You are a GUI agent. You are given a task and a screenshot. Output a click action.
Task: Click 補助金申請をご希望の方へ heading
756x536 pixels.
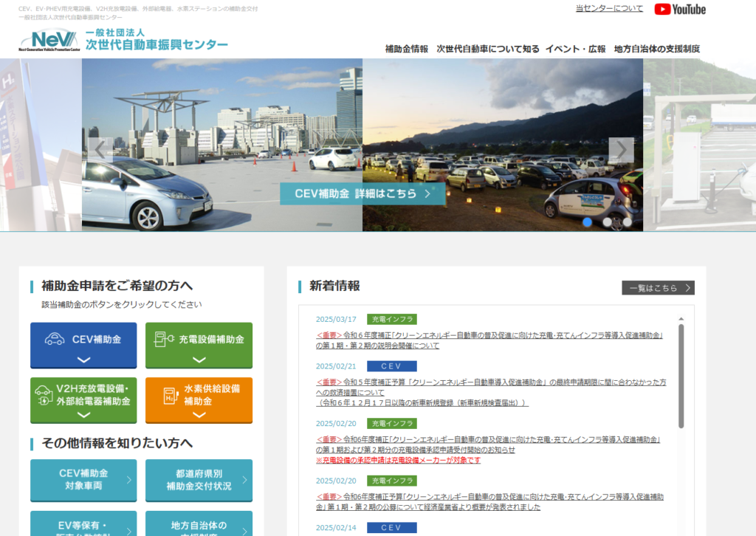click(117, 286)
